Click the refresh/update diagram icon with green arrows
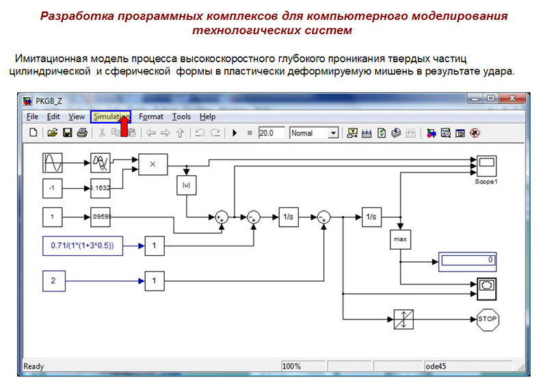 382,133
